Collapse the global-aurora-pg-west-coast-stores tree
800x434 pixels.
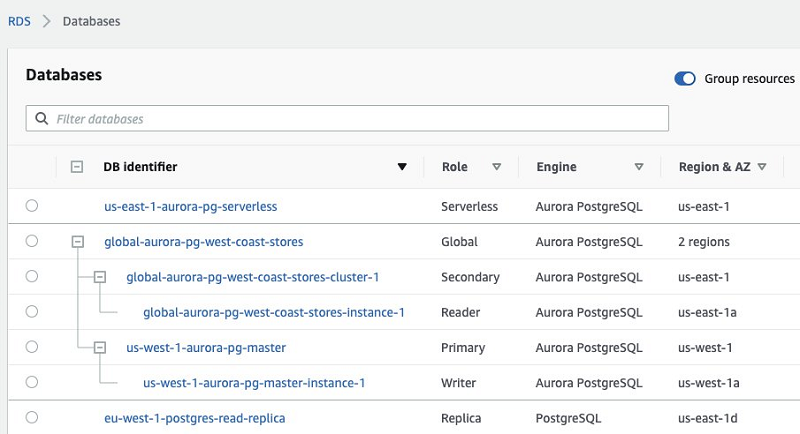coord(77,241)
